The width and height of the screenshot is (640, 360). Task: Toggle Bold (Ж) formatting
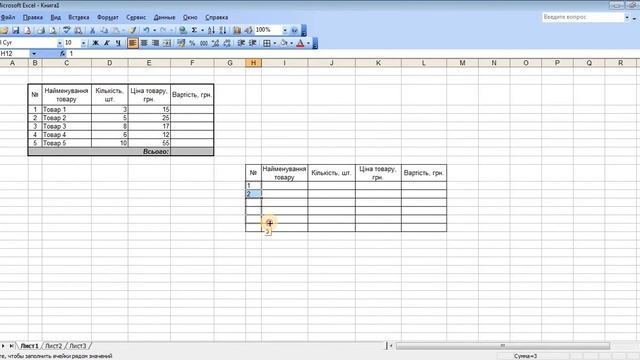pyautogui.click(x=95, y=43)
